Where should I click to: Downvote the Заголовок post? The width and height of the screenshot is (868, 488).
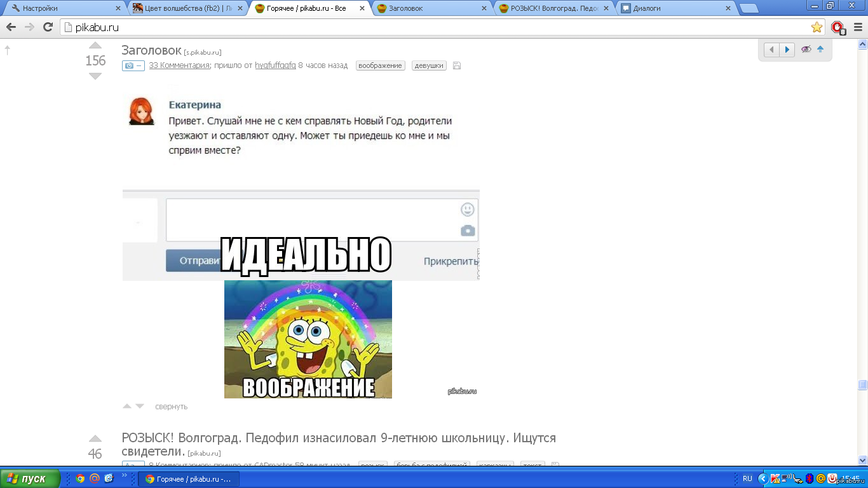click(95, 76)
